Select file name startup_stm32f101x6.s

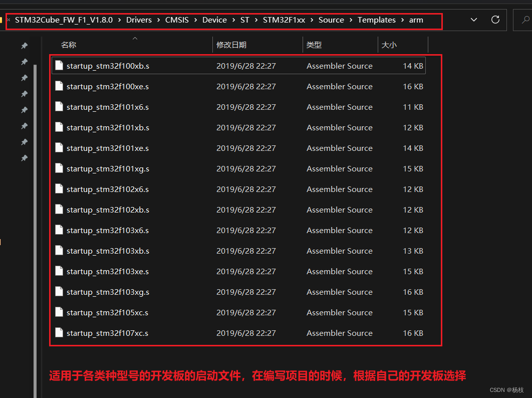tap(108, 107)
